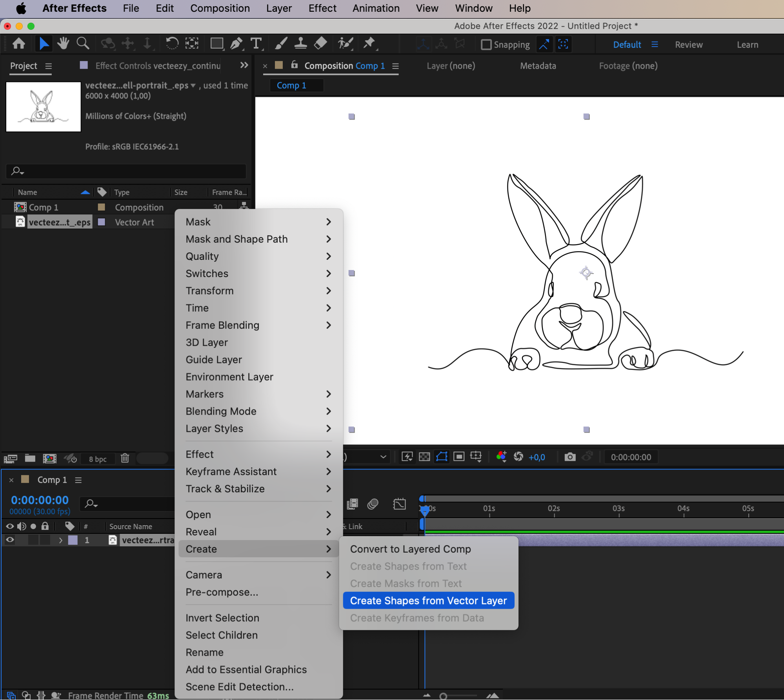This screenshot has width=784, height=700.
Task: Open the viewer resolution dropdown
Action: 383,457
